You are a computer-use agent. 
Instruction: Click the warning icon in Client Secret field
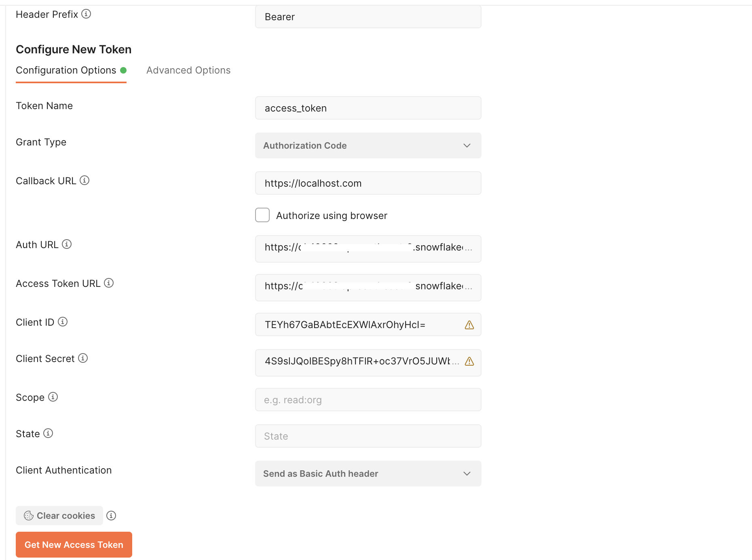pos(469,362)
